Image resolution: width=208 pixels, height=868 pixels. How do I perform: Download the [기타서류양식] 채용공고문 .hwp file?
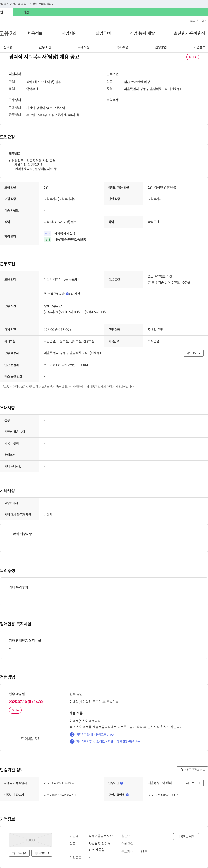pyautogui.click(x=94, y=734)
